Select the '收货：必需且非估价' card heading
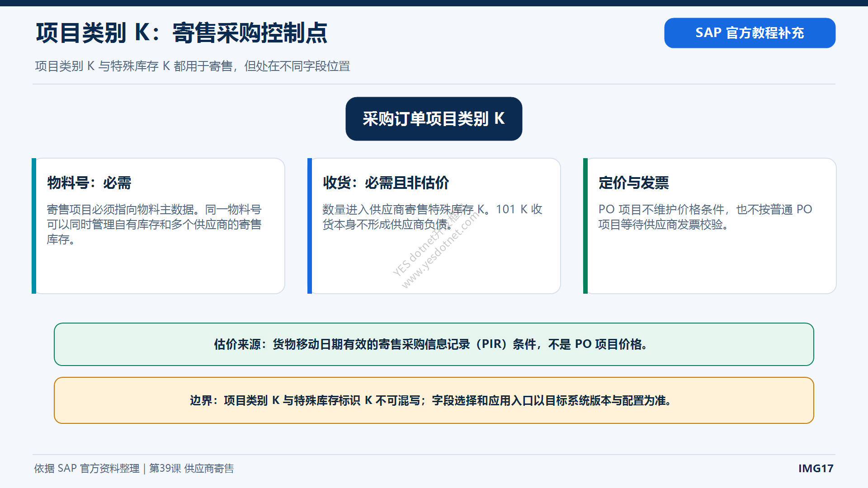The height and width of the screenshot is (488, 868). 386,183
